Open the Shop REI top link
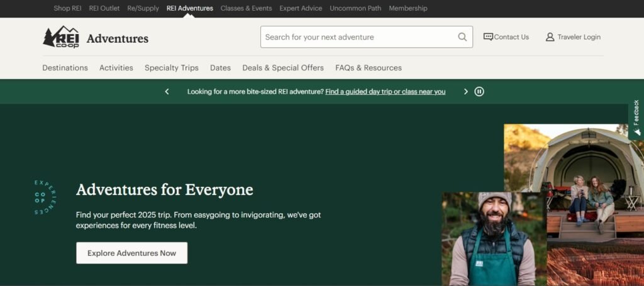The height and width of the screenshot is (286, 644). tap(67, 8)
